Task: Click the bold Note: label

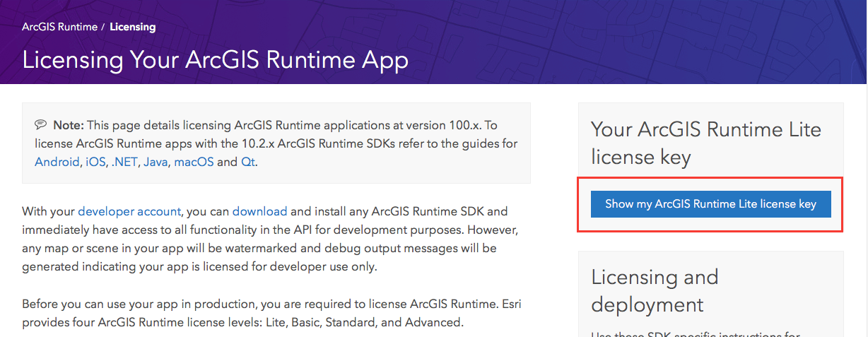Action: click(69, 125)
